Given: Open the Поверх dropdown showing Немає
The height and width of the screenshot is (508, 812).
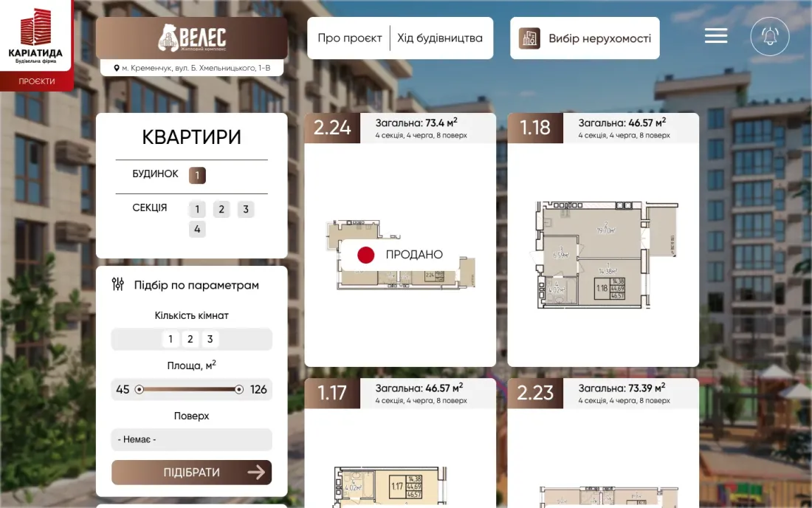Looking at the screenshot, I should [192, 439].
